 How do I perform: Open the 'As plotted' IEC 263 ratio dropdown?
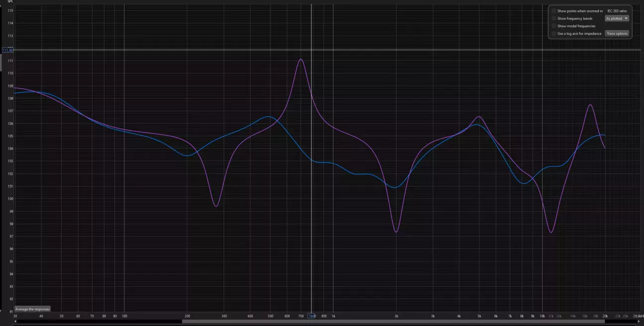click(x=617, y=18)
